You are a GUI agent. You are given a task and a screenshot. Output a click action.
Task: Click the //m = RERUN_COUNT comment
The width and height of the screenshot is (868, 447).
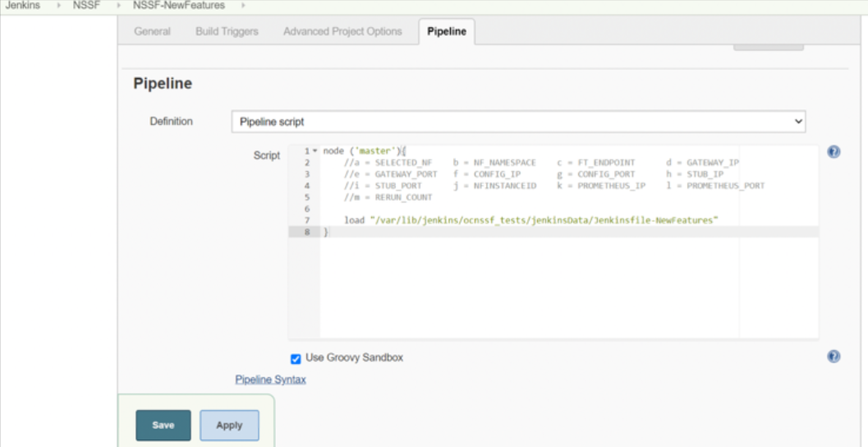(x=388, y=197)
